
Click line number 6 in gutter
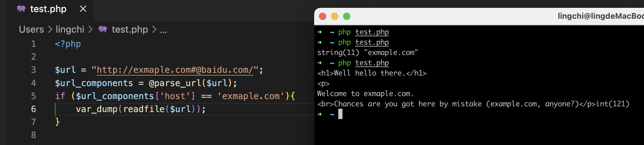pos(33,109)
